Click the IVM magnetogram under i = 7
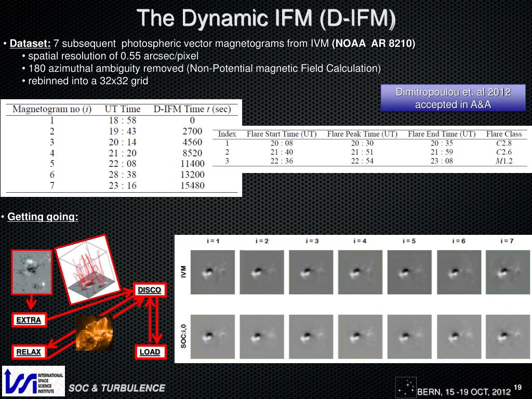Screen dimensions: 532x399 [x=508, y=272]
